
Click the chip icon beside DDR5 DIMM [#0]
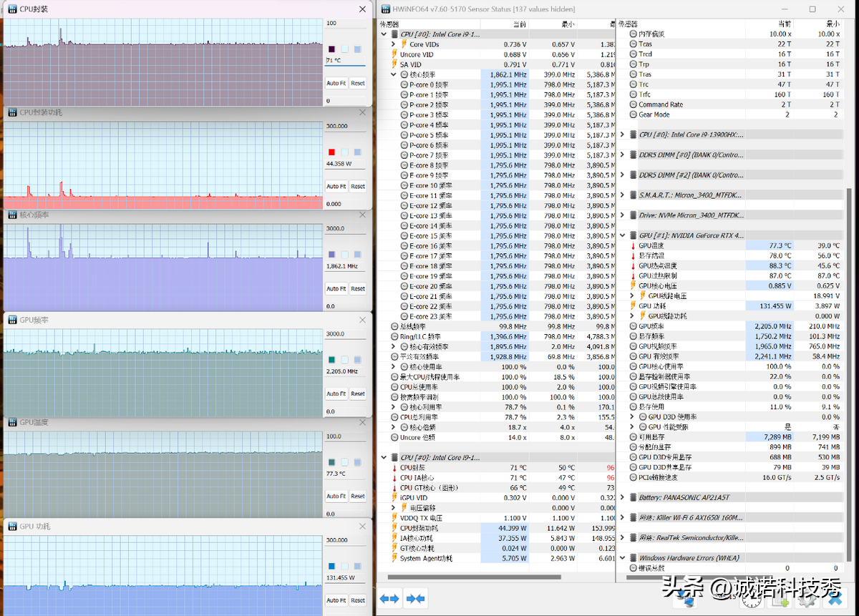[632, 155]
